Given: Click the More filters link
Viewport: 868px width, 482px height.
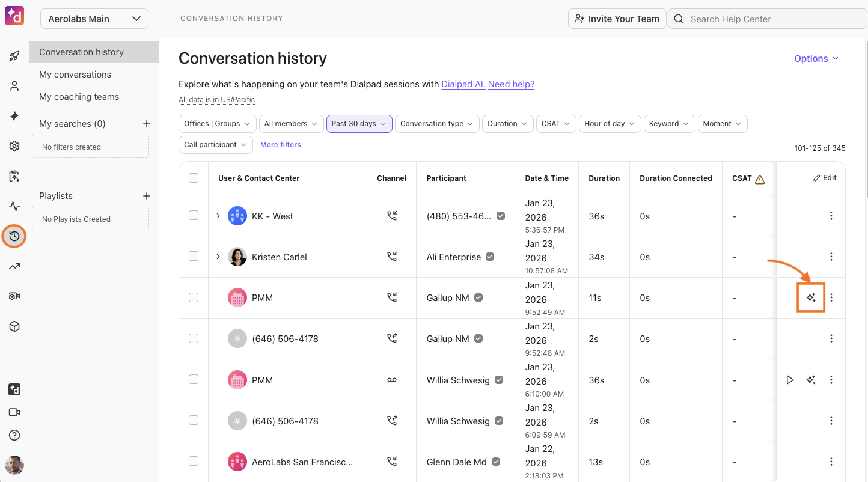Looking at the screenshot, I should tap(281, 145).
